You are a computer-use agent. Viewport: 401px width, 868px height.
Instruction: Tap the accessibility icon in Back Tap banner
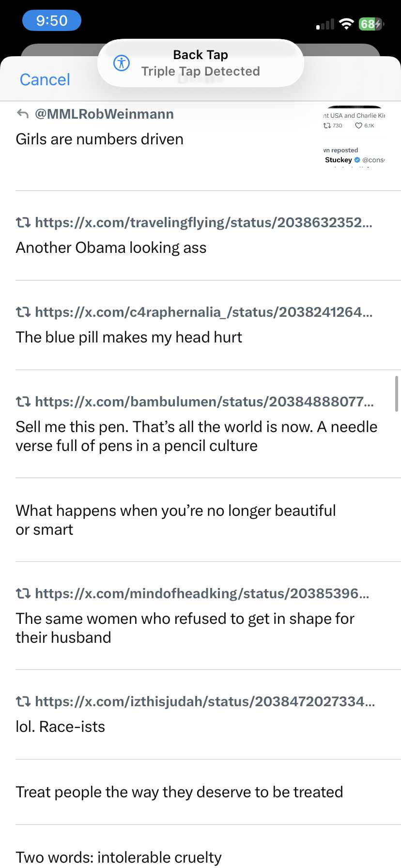[121, 63]
